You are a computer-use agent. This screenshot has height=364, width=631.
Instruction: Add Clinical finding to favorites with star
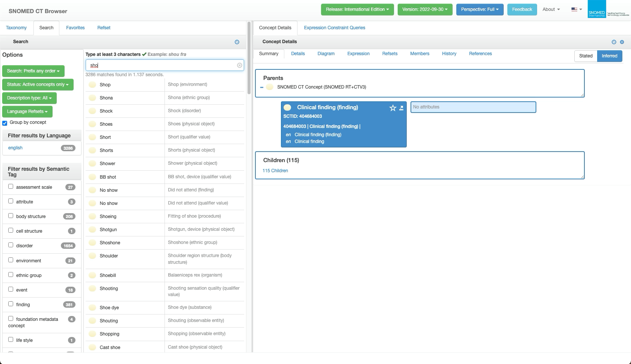point(393,108)
